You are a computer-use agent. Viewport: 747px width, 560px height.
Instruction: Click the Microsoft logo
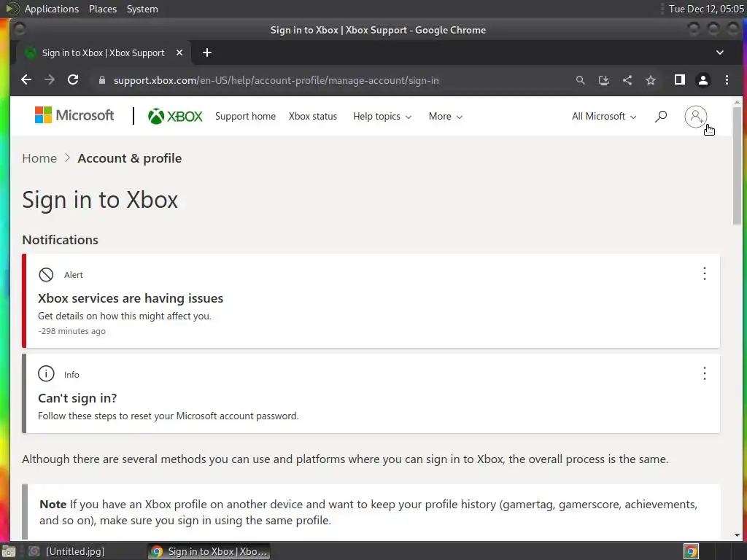tap(74, 115)
